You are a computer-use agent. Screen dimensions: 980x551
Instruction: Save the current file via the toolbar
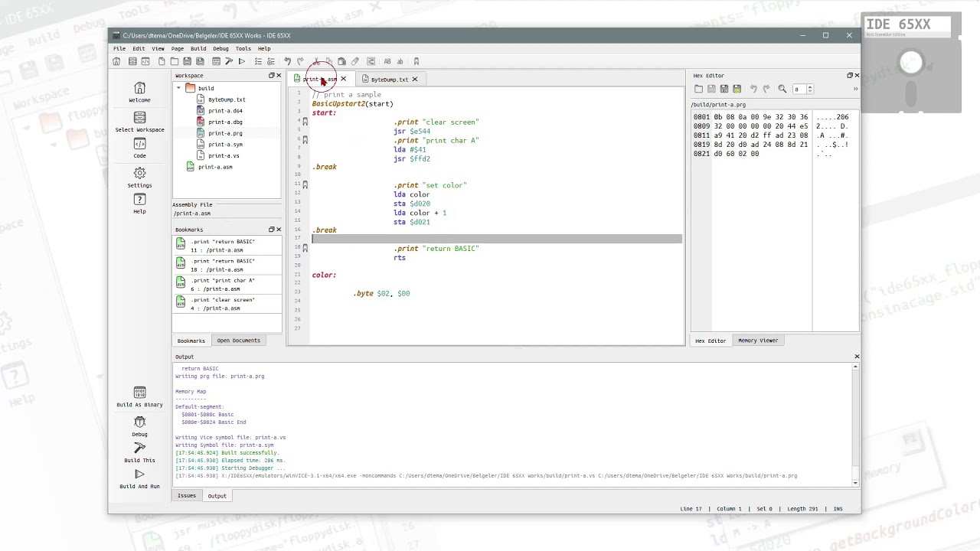tap(187, 61)
